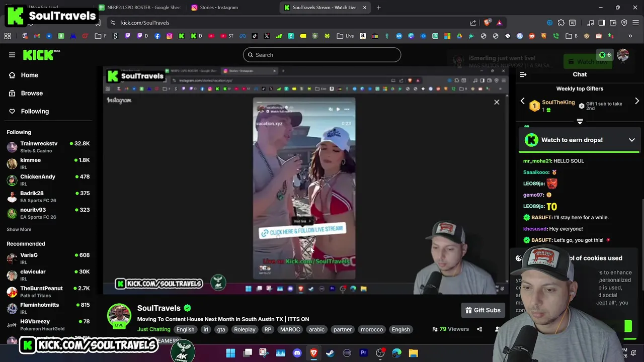The width and height of the screenshot is (644, 362).
Task: Open Badrik28 channel in sidebar
Action: coord(48,196)
